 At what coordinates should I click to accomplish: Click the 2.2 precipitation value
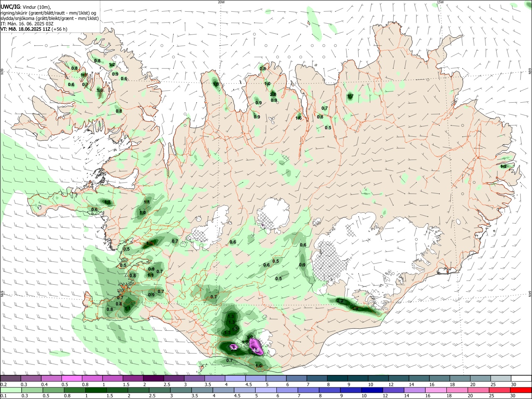[340, 300]
